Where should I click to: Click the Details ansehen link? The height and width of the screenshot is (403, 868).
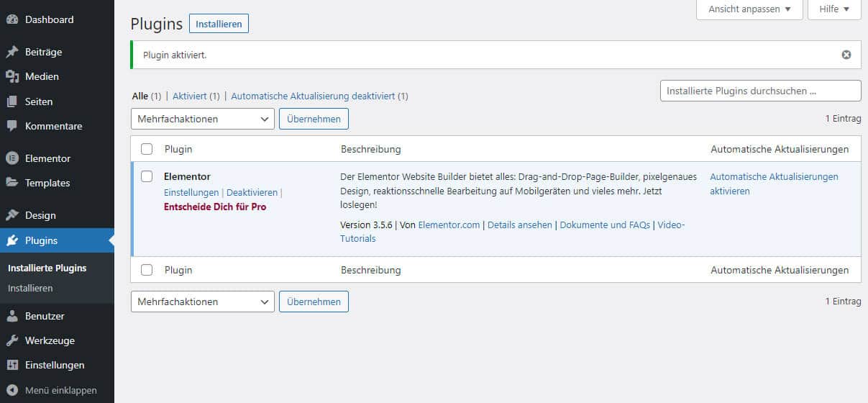tap(520, 225)
